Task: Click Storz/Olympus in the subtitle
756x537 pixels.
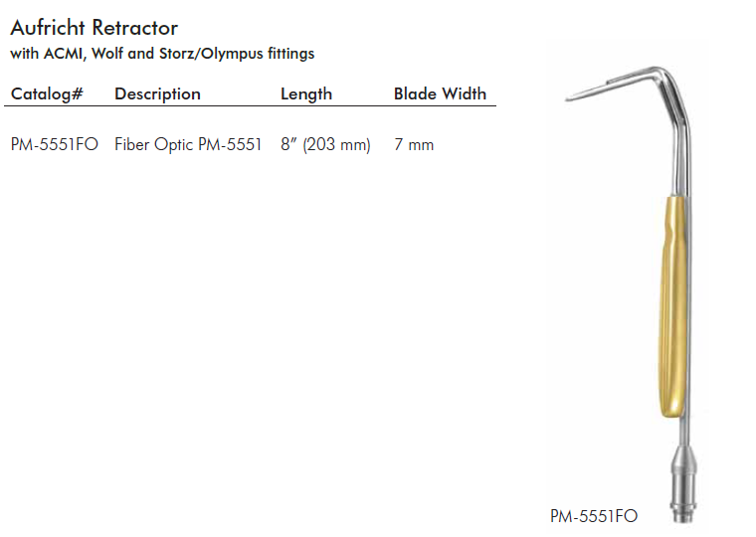Action: [219, 54]
